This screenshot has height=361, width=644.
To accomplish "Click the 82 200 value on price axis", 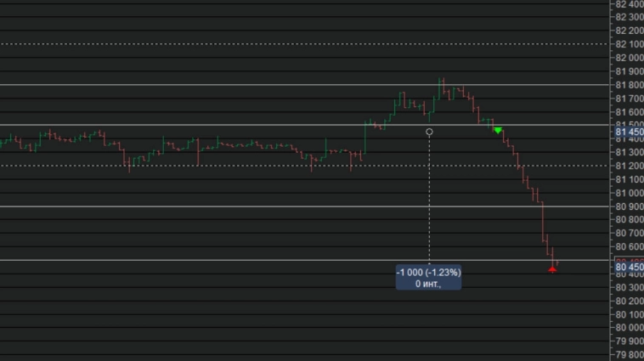I will tap(630, 31).
